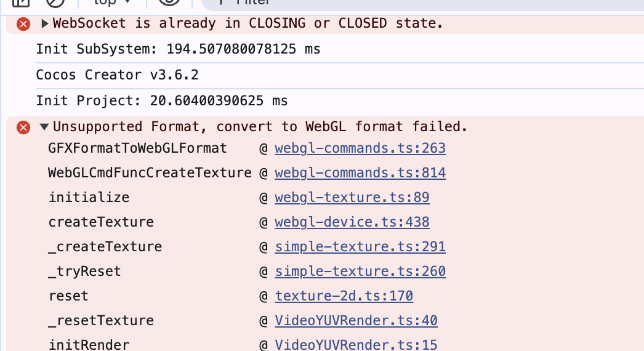Open the webgl-commands.ts:263 source link

click(360, 148)
